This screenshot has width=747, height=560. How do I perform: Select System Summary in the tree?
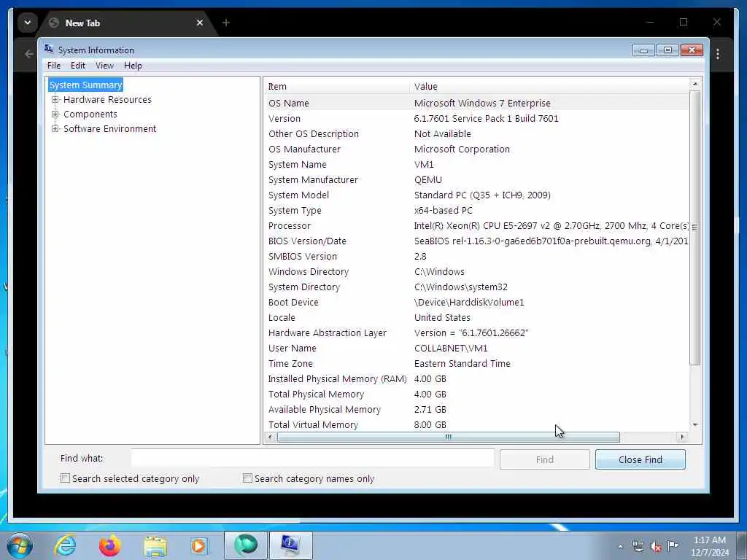[x=86, y=85]
